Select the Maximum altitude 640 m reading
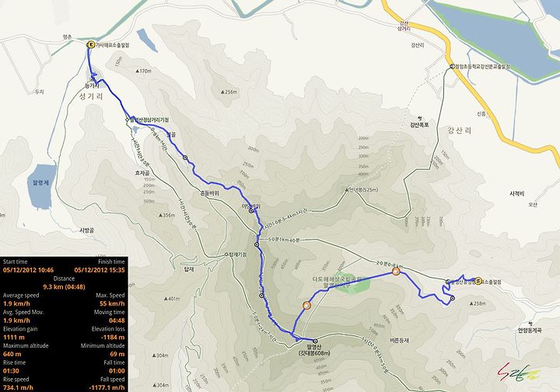This screenshot has height=392, width=560. (x=12, y=354)
